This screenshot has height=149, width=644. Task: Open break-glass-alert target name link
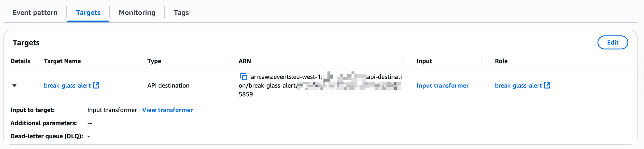pos(67,86)
